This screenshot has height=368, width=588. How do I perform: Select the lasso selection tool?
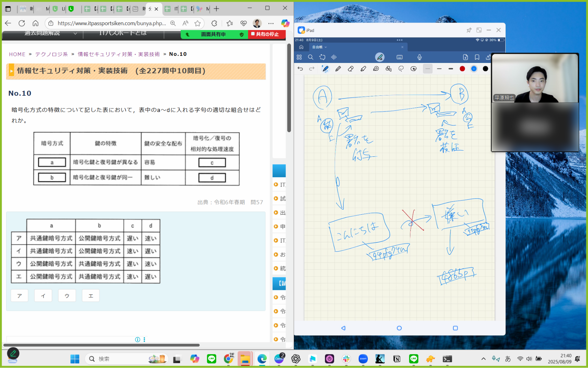point(401,69)
